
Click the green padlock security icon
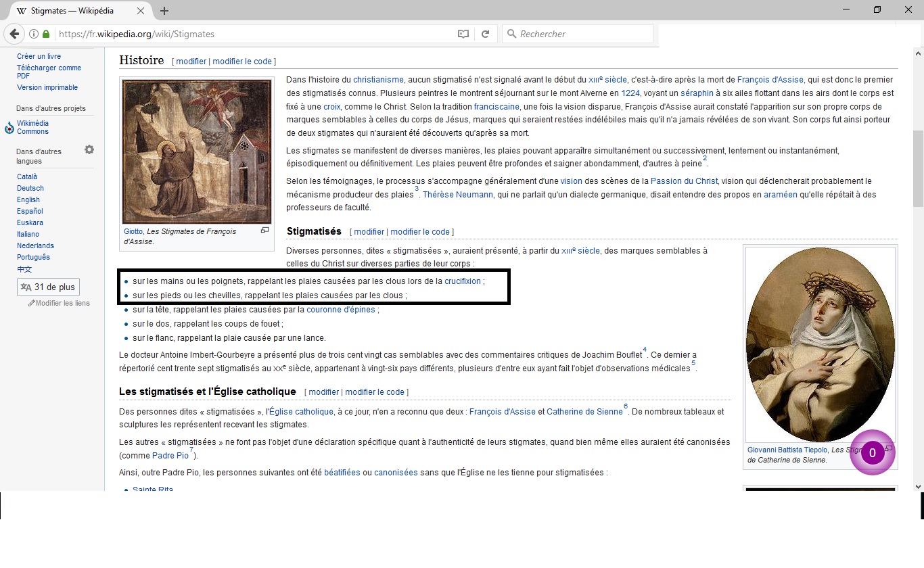[x=46, y=34]
